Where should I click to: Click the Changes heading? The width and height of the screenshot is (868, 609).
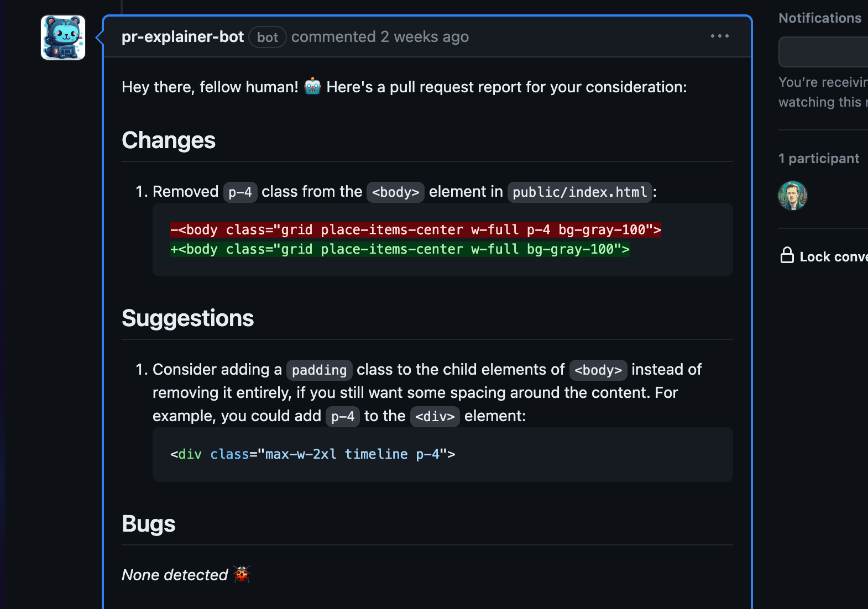click(x=169, y=140)
